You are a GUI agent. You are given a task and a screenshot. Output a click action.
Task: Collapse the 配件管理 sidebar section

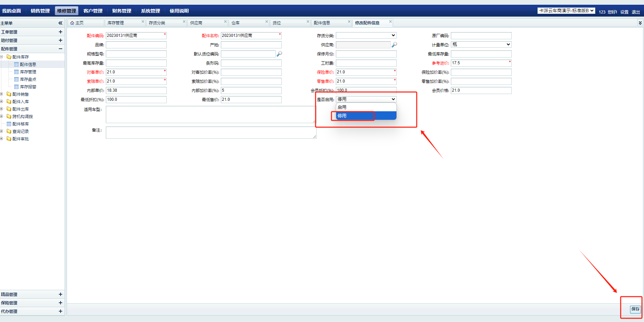coord(60,49)
